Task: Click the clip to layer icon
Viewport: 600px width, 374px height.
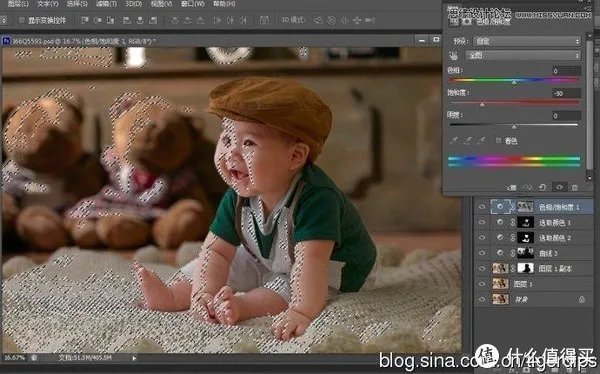Action: coord(512,187)
